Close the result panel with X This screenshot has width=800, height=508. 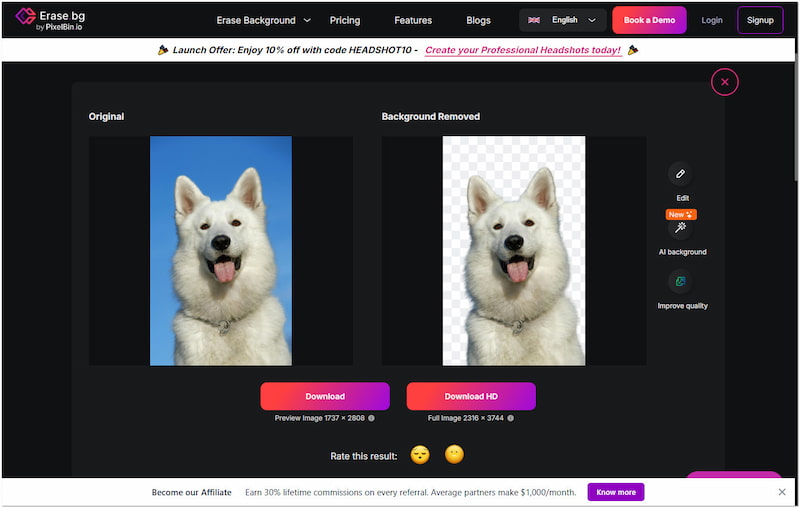tap(725, 82)
